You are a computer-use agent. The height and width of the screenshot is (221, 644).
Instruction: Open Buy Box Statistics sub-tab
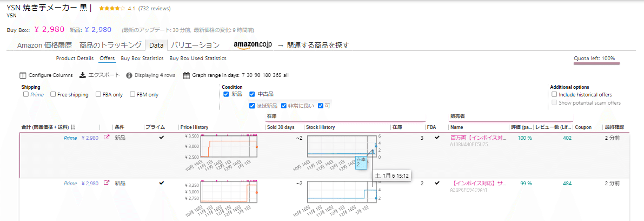[x=142, y=58]
